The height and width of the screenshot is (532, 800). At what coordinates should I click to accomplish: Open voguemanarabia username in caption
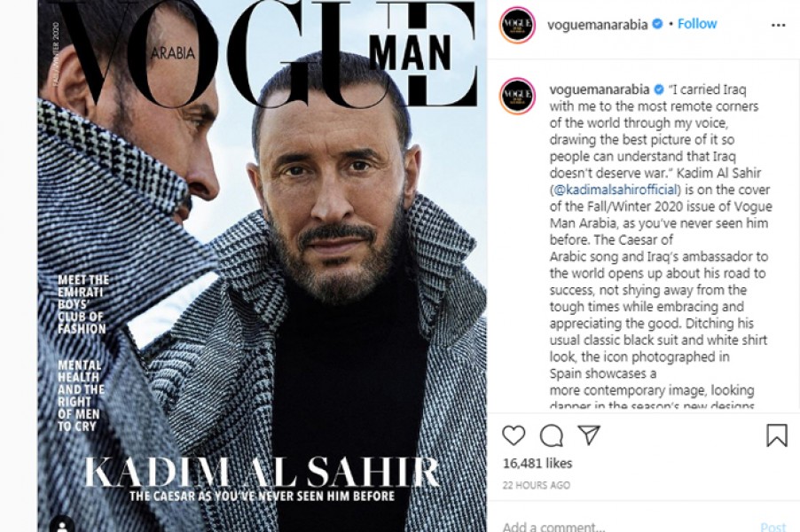click(600, 90)
